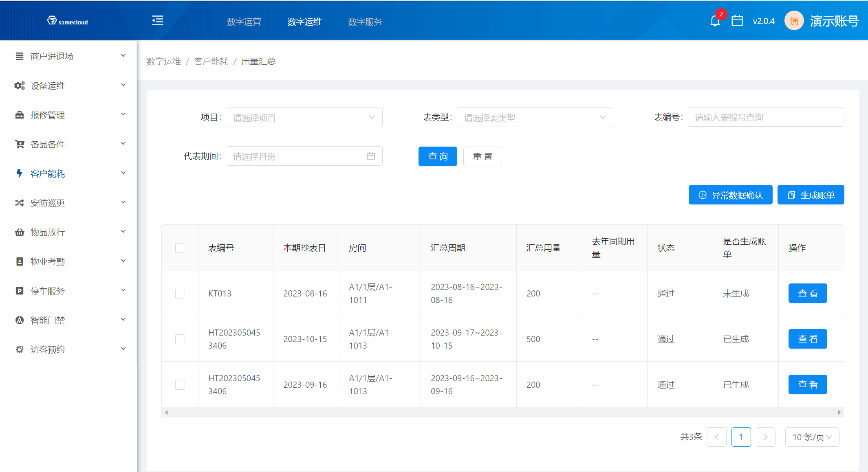Viewport: 868px width, 472px height.
Task: Go to the next page arrow
Action: click(x=766, y=437)
